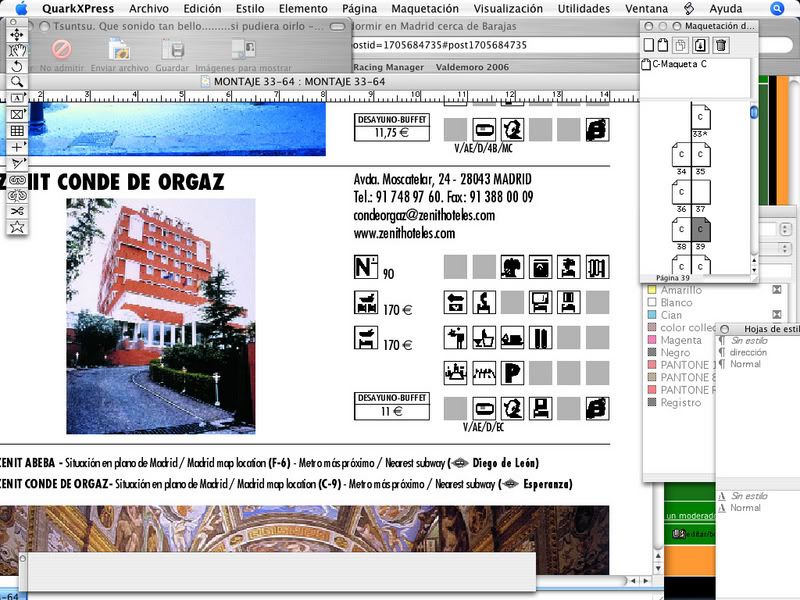Click scroll down arrow in Maquetación palette

(754, 270)
